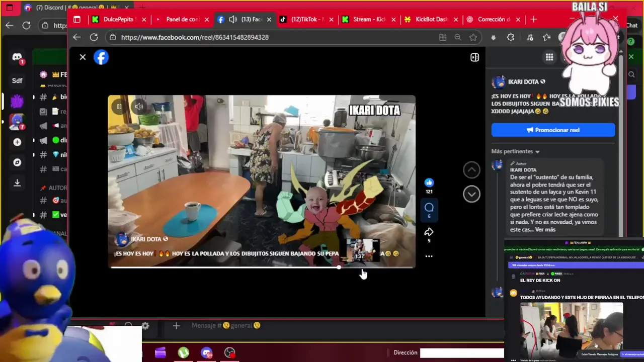Open Discord from the taskbar

click(x=206, y=353)
